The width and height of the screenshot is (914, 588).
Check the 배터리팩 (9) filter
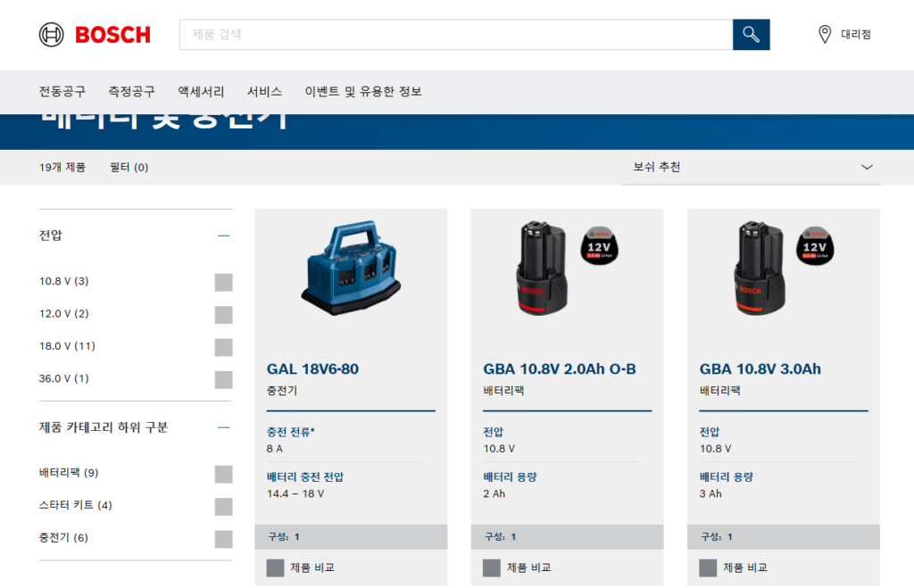pos(224,475)
